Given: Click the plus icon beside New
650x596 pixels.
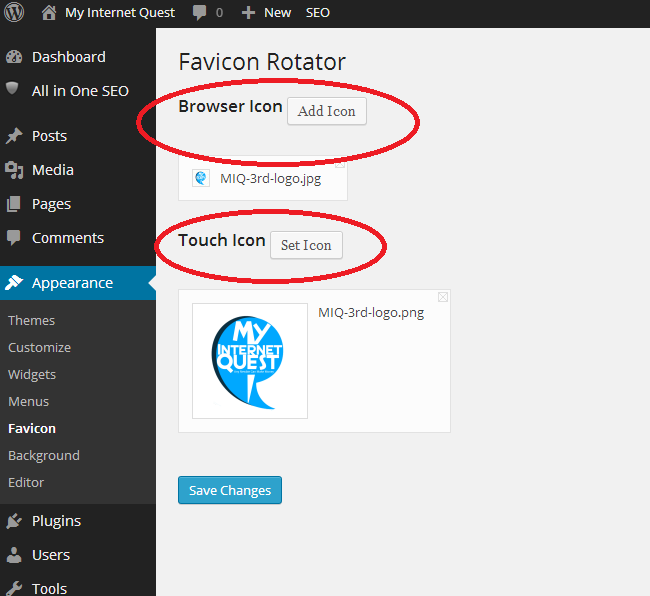Looking at the screenshot, I should [x=248, y=13].
